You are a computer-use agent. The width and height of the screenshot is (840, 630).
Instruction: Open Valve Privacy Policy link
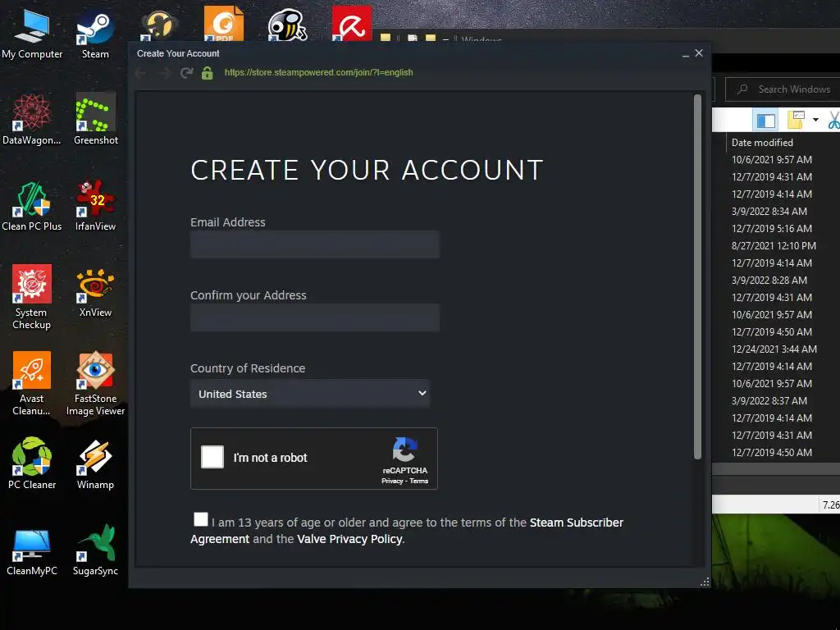coord(349,539)
